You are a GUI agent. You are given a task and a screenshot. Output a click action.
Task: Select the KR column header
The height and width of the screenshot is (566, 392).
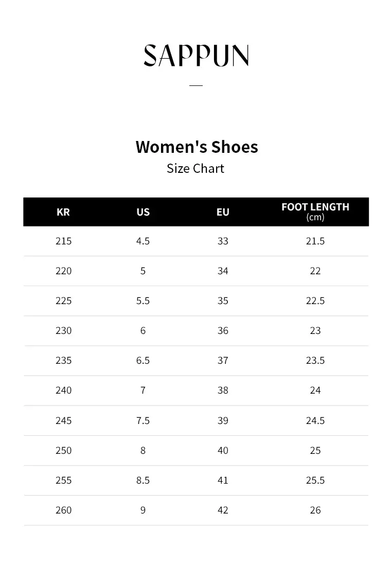[x=63, y=212]
